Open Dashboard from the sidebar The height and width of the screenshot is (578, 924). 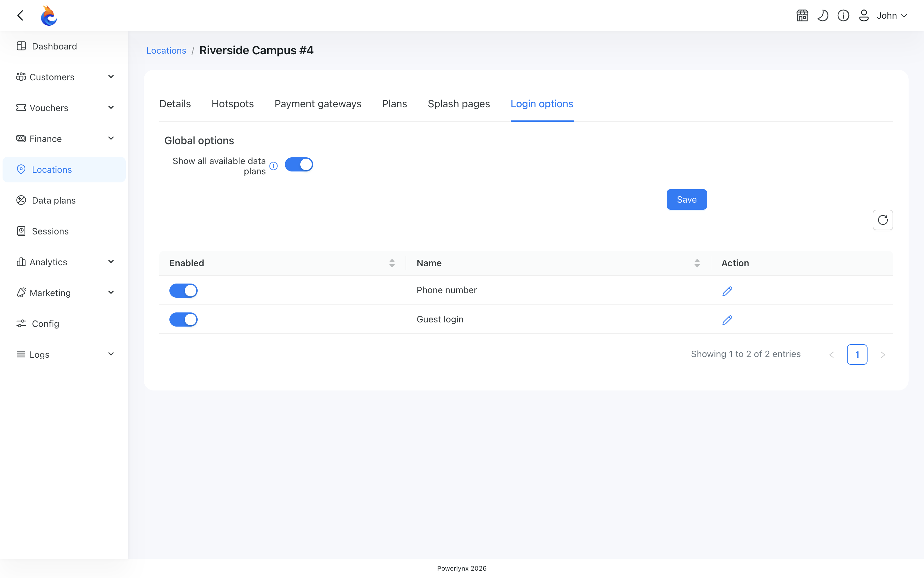[x=64, y=46]
